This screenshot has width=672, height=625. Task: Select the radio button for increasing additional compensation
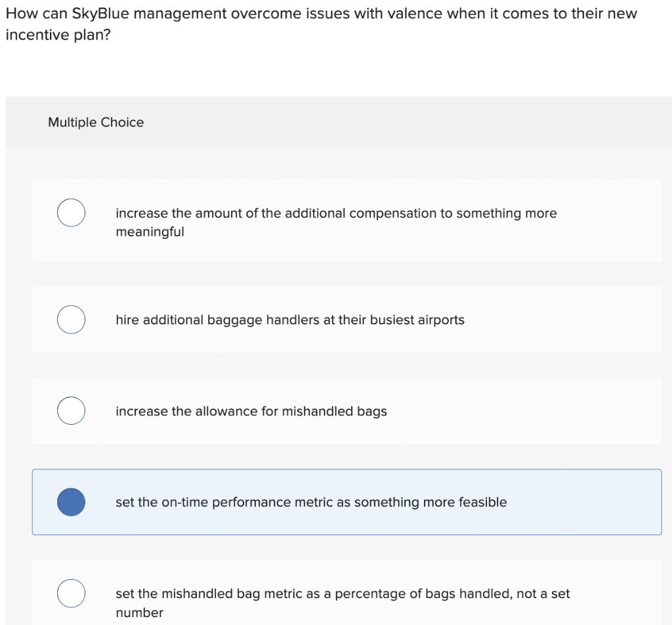[x=71, y=212]
